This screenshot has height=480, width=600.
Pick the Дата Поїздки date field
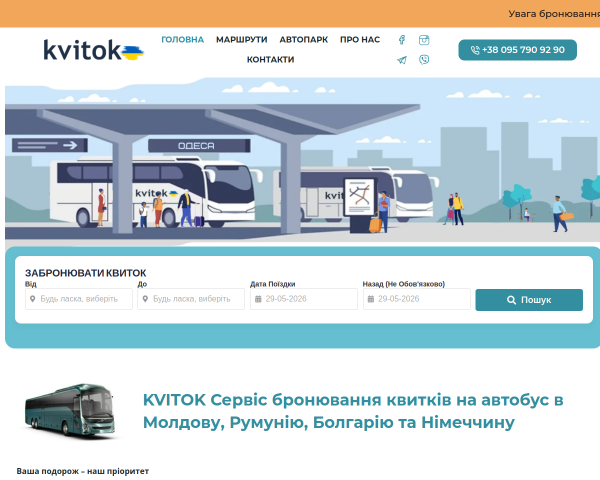[x=304, y=299]
